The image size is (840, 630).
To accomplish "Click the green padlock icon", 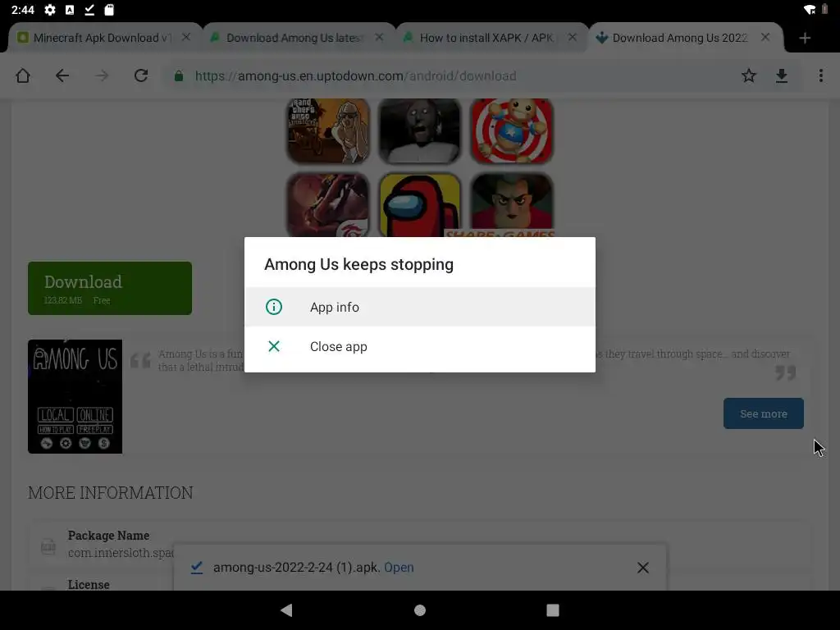I will pyautogui.click(x=179, y=76).
